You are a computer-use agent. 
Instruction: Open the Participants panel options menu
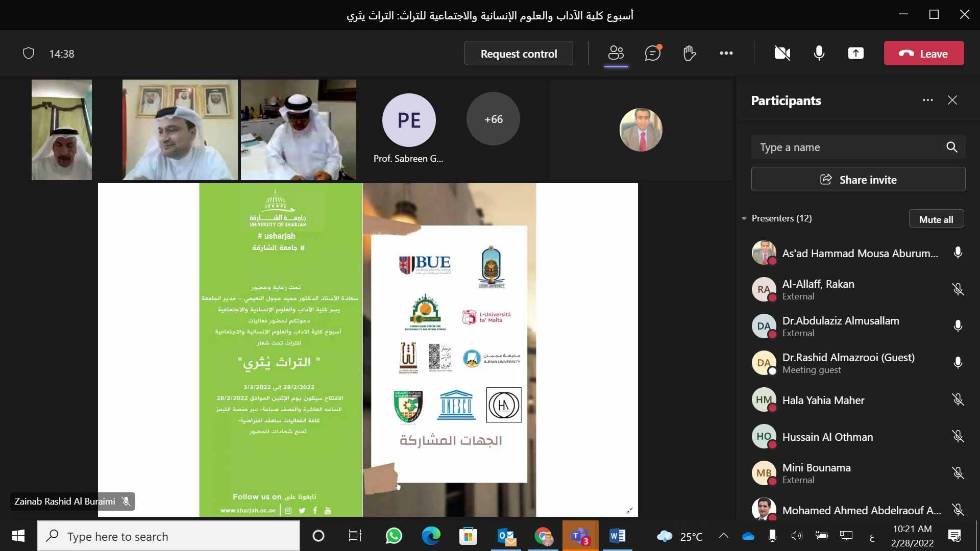[x=928, y=100]
